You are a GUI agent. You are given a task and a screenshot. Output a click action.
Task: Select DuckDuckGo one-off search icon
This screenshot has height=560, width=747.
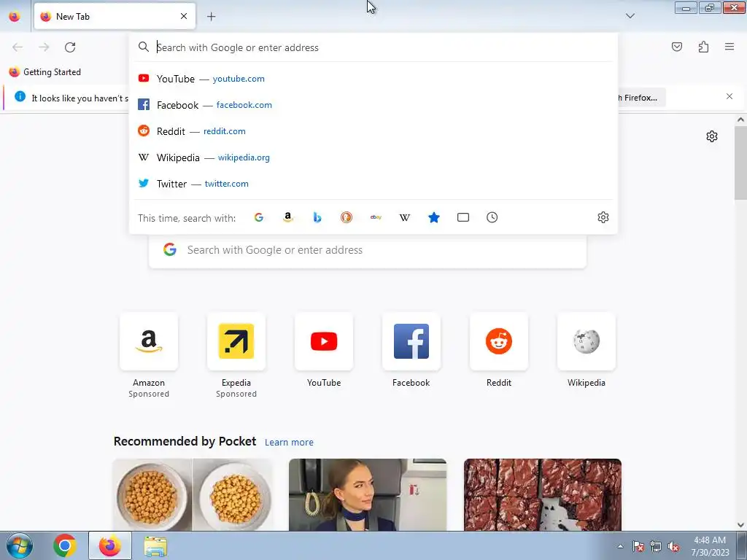347,217
